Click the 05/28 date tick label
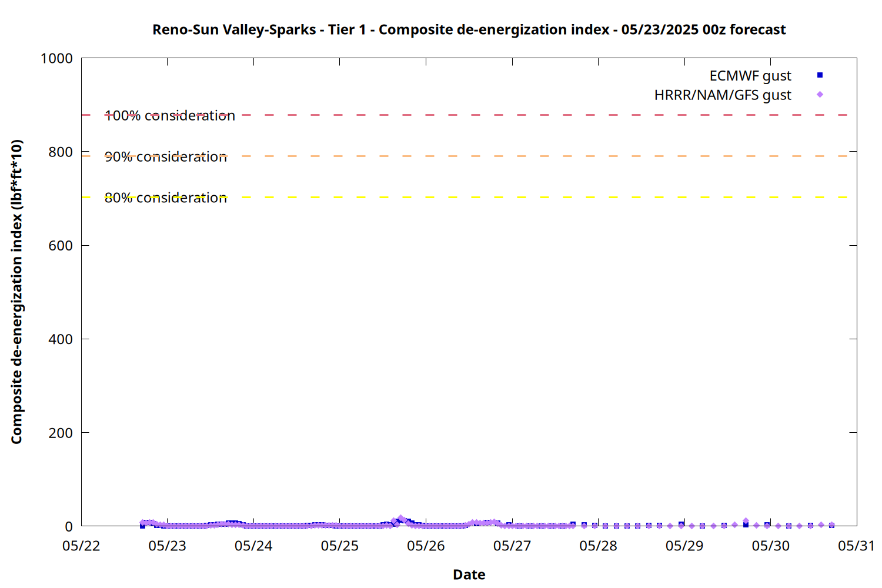 (x=598, y=546)
